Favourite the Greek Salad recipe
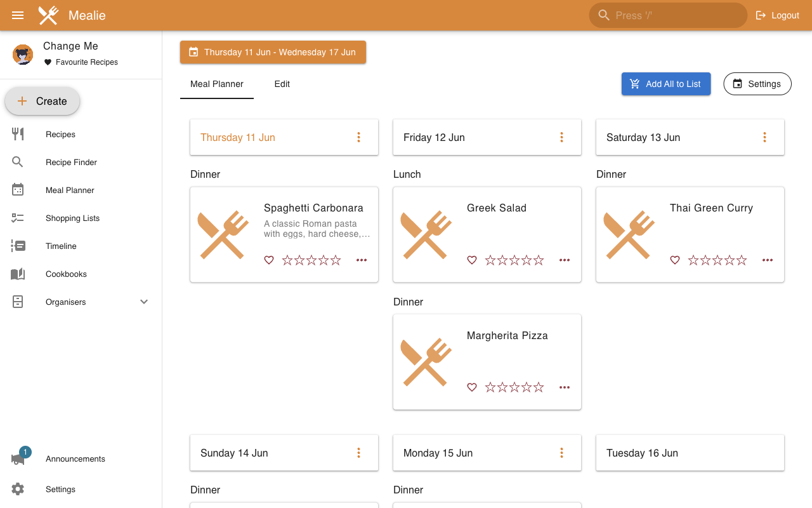 click(472, 260)
